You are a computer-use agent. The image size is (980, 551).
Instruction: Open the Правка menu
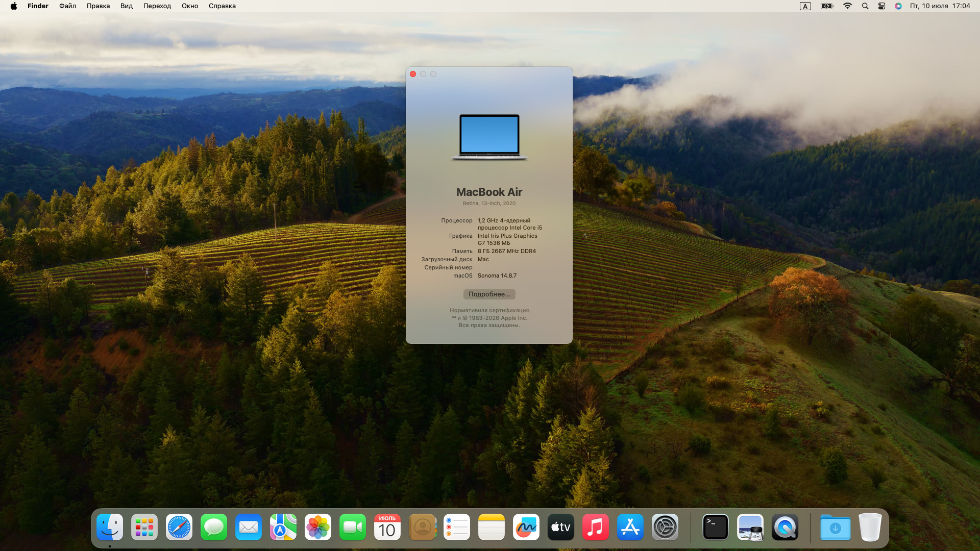(98, 6)
